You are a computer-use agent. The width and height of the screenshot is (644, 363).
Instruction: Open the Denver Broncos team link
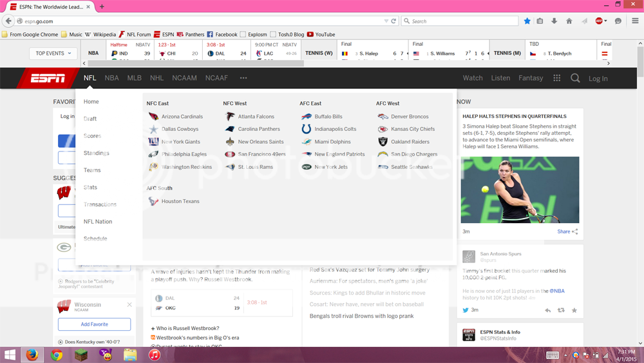pyautogui.click(x=410, y=116)
